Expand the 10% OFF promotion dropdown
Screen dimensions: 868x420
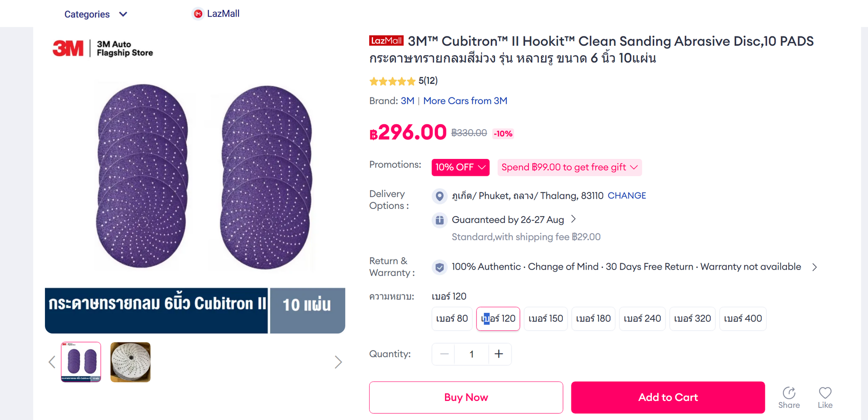(460, 167)
